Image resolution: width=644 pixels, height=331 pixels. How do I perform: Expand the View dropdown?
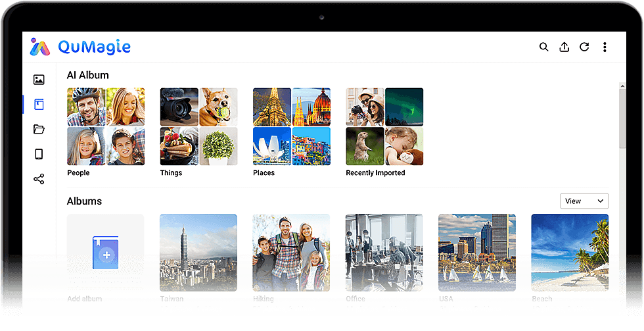pyautogui.click(x=584, y=201)
